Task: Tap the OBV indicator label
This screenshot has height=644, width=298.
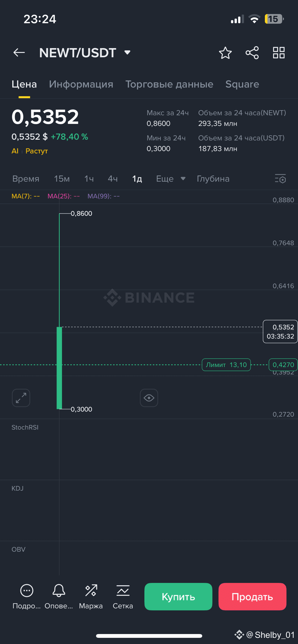Action: click(x=18, y=549)
